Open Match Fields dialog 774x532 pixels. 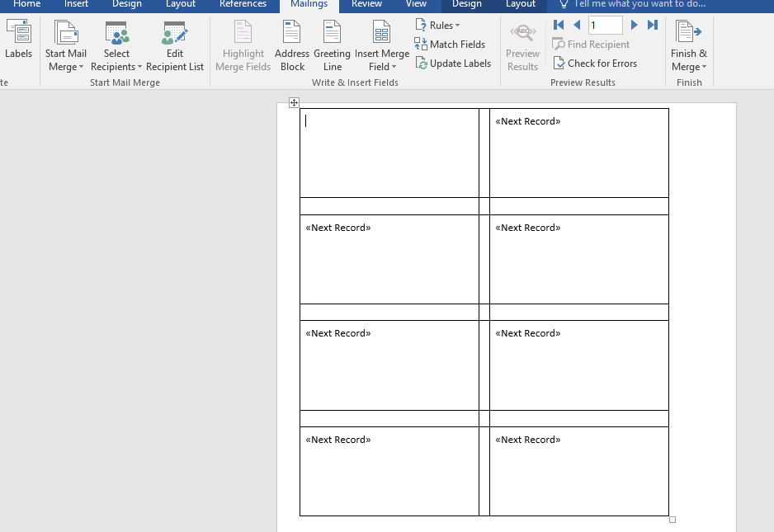point(450,45)
